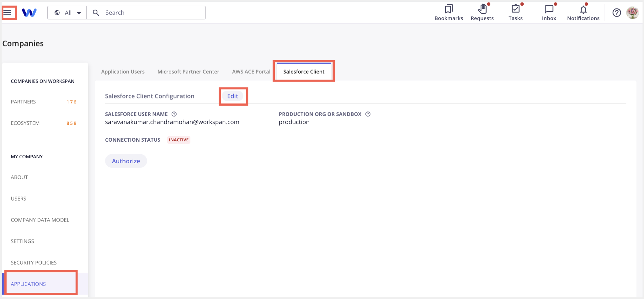The height and width of the screenshot is (299, 644).
Task: Open the help question mark icon
Action: 616,13
